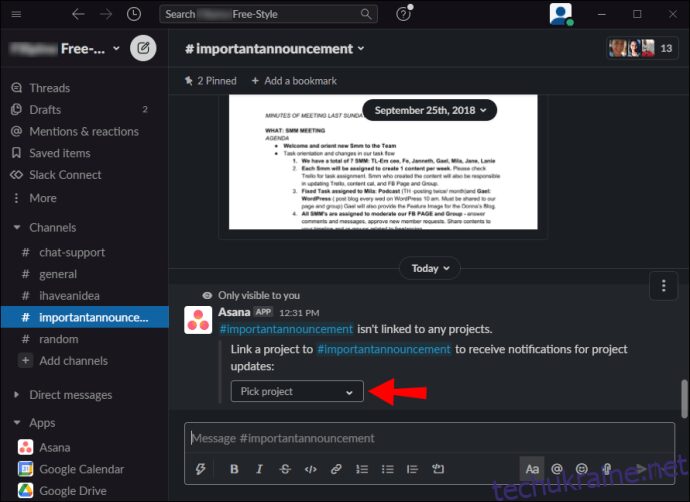Insert an ordered list
The width and height of the screenshot is (690, 502).
362,469
